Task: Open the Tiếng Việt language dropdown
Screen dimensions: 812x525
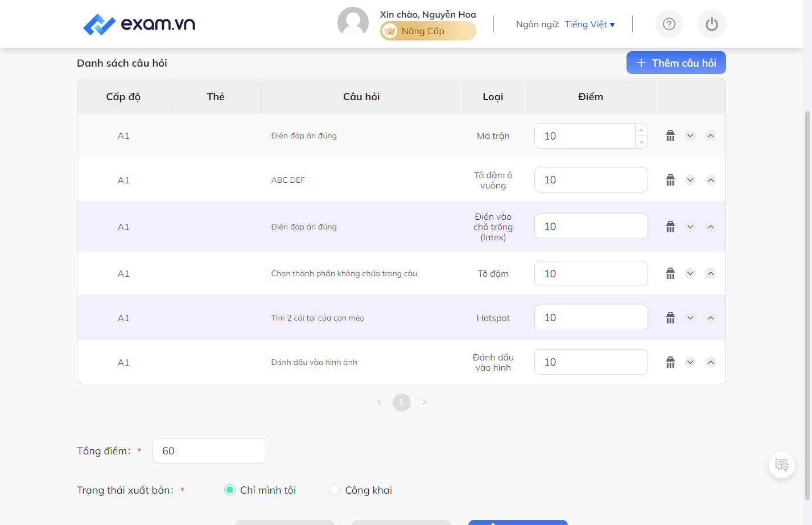Action: [590, 24]
